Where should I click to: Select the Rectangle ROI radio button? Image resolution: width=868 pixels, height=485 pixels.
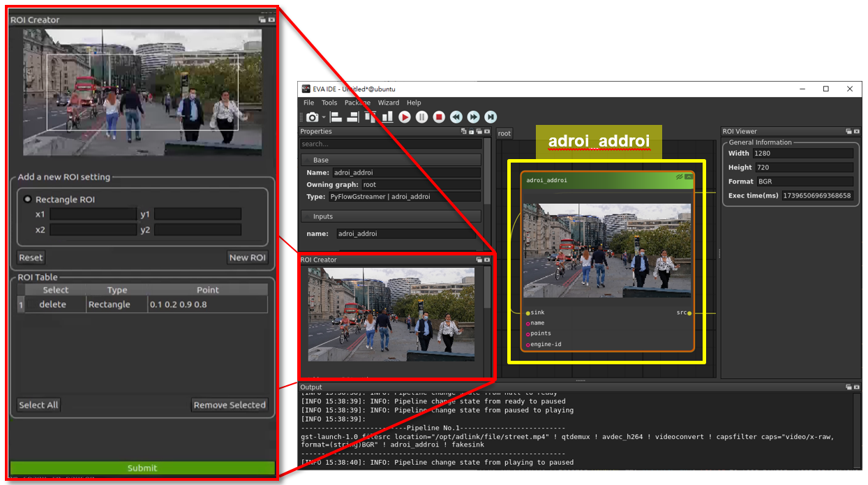[x=28, y=200]
